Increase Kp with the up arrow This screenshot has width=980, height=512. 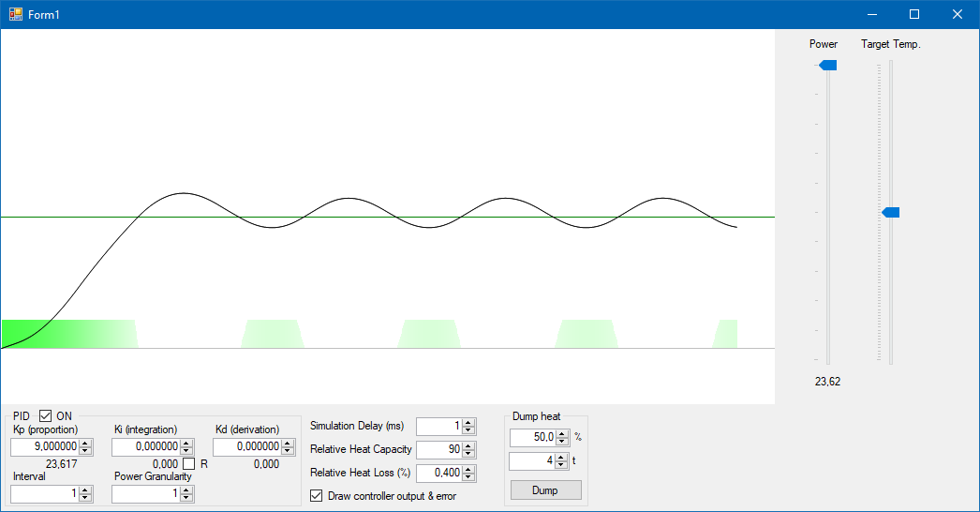point(86,443)
